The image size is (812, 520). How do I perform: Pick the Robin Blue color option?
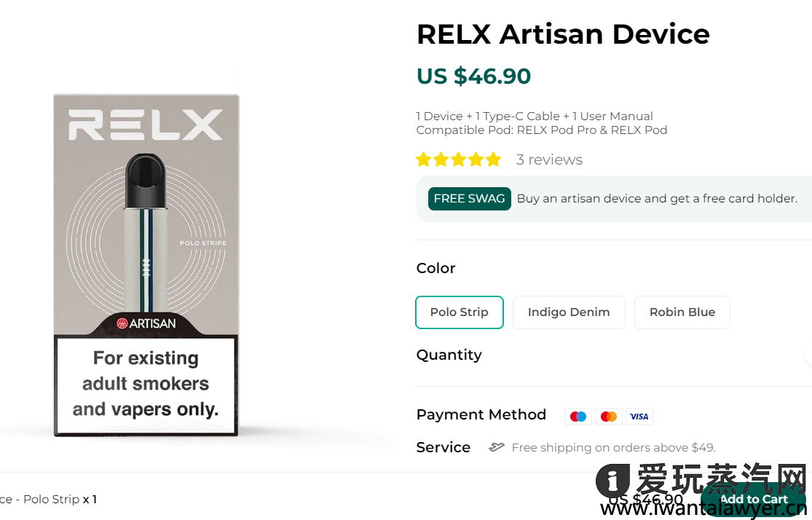pos(682,312)
